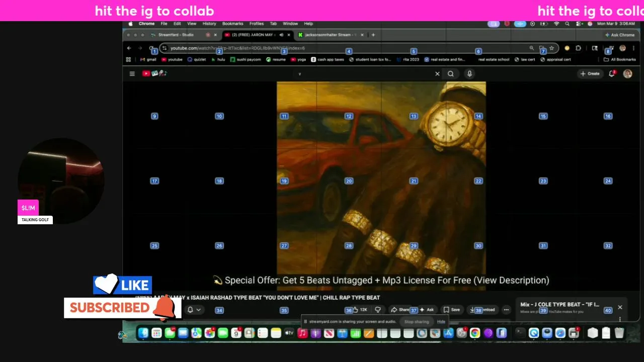Go to YouTube home via the logo
Image resolution: width=644 pixels, height=362 pixels.
(154, 73)
